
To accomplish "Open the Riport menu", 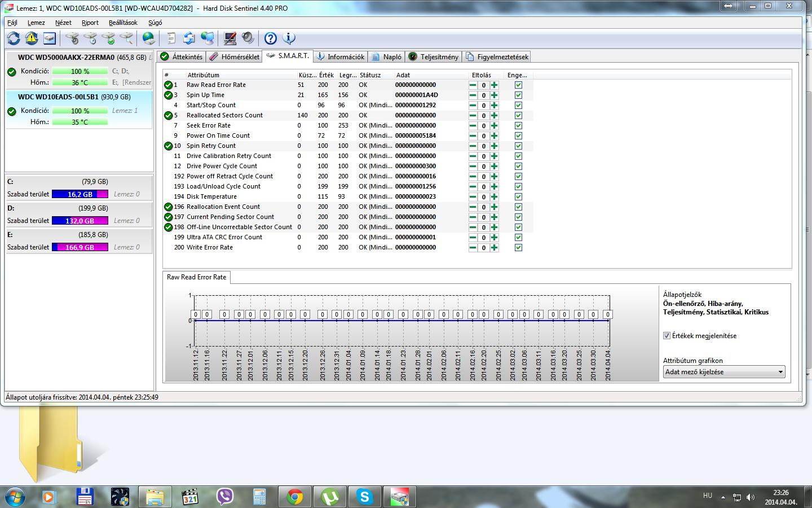I will point(90,23).
